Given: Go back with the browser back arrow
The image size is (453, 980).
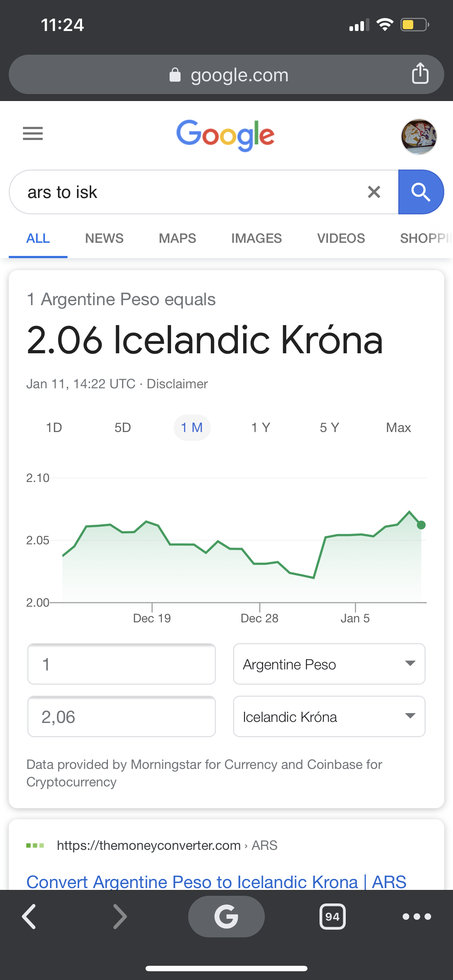Looking at the screenshot, I should coord(29,917).
